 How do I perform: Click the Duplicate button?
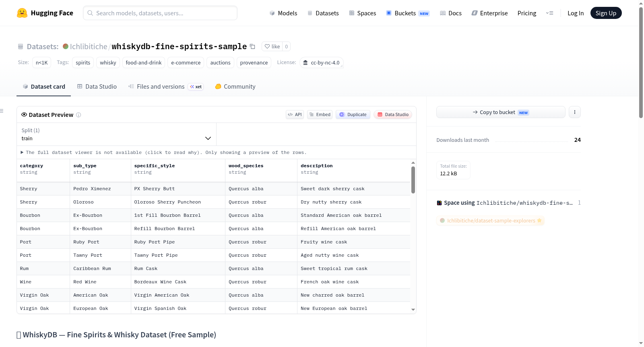tap(353, 114)
